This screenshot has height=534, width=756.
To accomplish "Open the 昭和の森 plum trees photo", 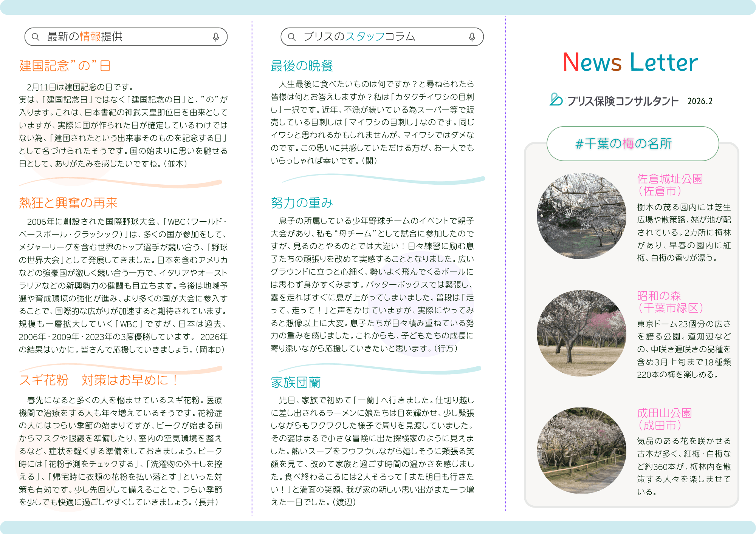I will (581, 333).
